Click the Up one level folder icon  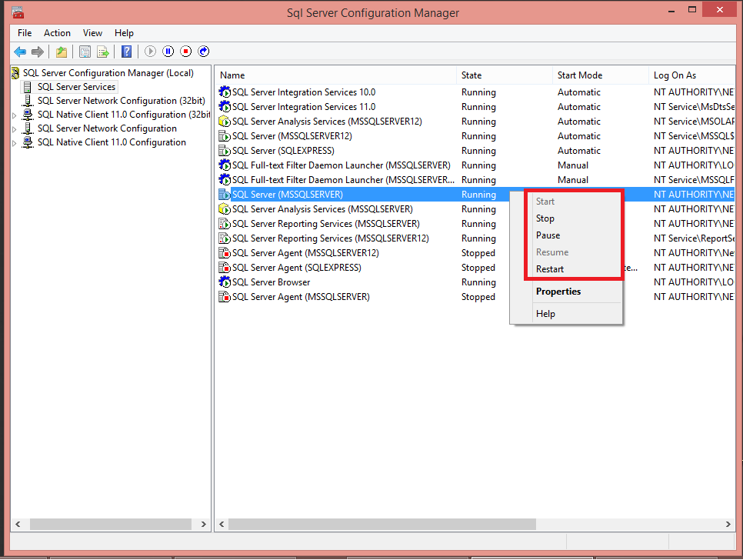pos(62,52)
